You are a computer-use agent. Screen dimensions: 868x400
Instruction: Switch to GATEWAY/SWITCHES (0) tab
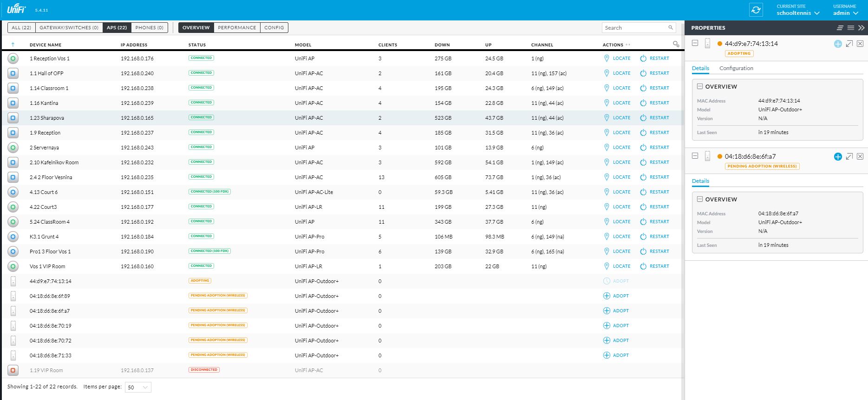click(69, 27)
